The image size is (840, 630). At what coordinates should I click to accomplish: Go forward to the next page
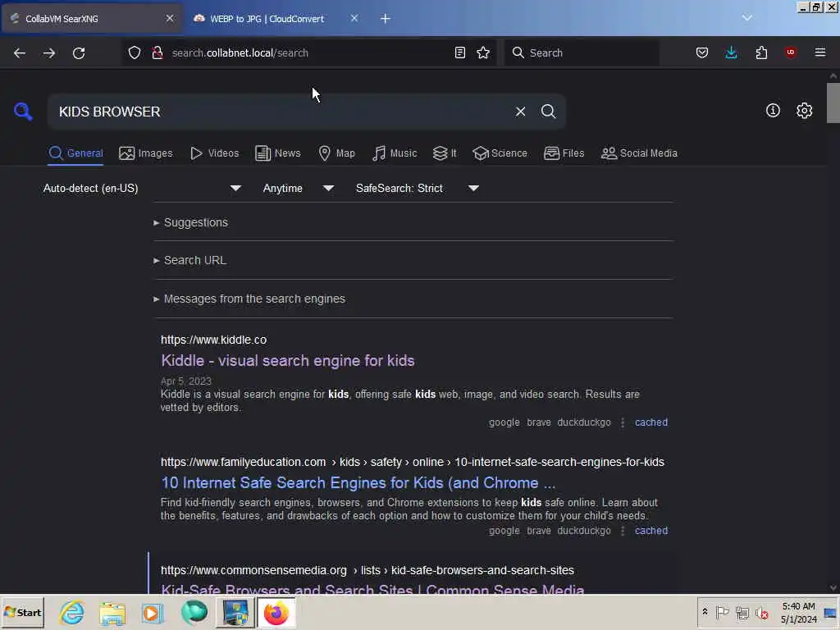coord(48,53)
